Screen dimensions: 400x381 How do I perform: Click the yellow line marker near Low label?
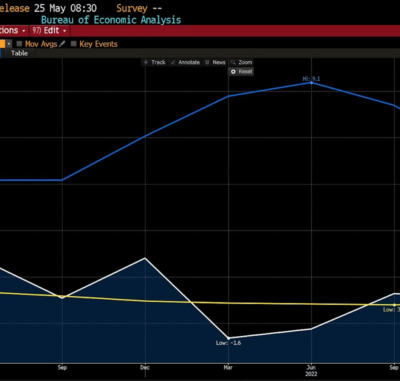394,305
